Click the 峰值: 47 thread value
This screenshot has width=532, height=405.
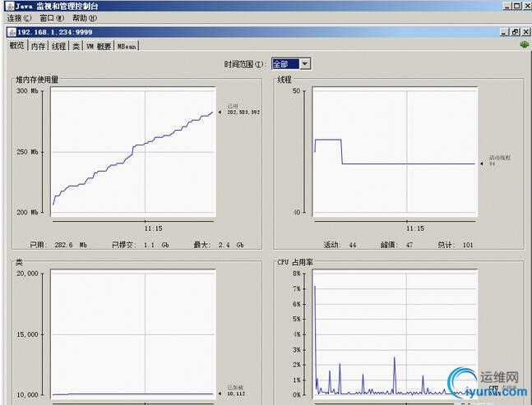(x=397, y=245)
